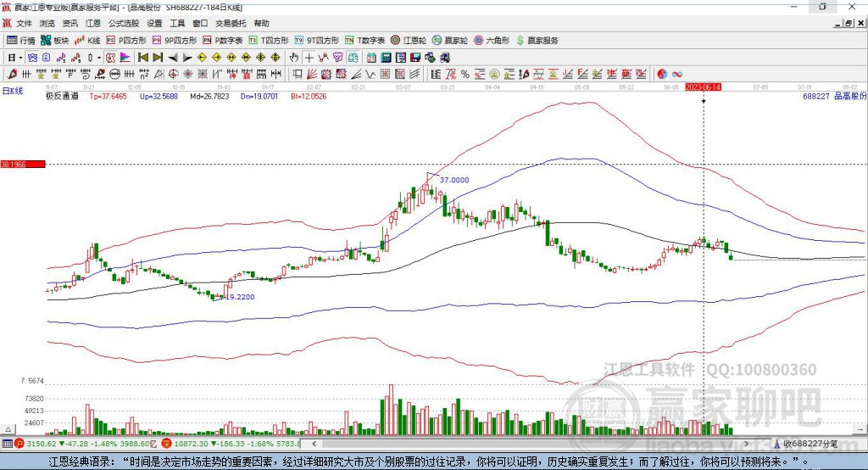The height and width of the screenshot is (470, 868).
Task: Open the 公式选股 menu
Action: point(124,23)
